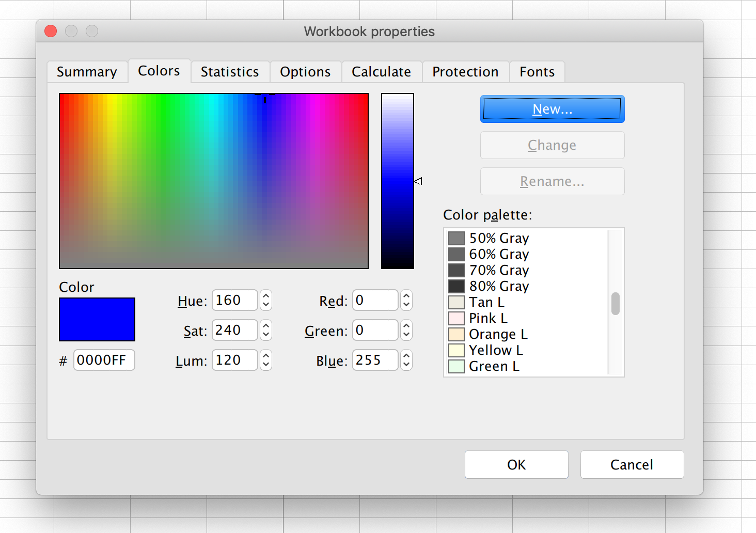The width and height of the screenshot is (756, 533).
Task: Go to the Protection tab
Action: point(465,72)
